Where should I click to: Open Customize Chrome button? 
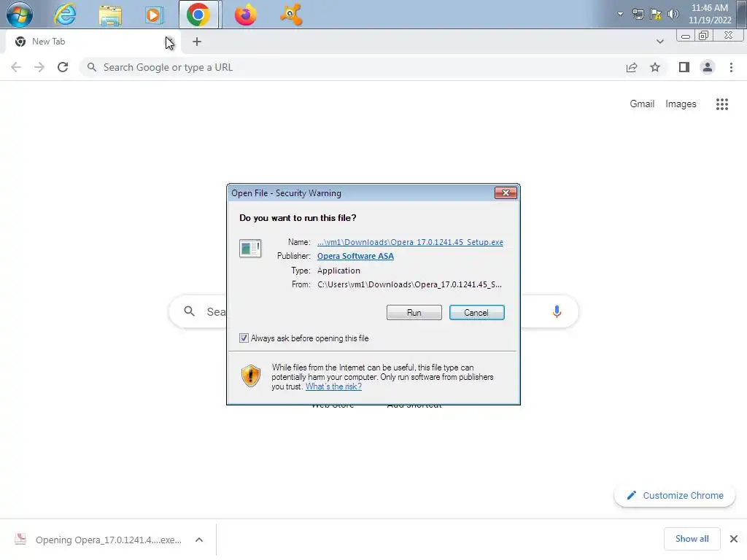(x=675, y=495)
